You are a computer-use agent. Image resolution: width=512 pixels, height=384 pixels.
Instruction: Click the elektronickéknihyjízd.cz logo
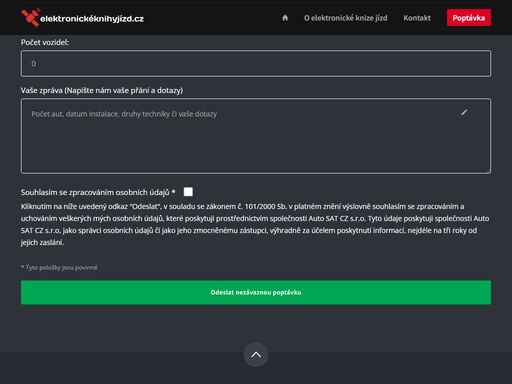pos(82,18)
